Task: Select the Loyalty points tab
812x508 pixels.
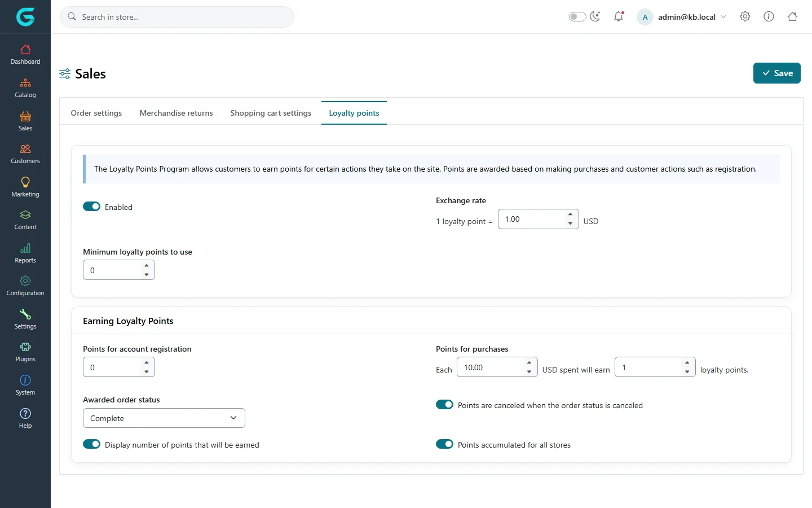Action: click(354, 113)
